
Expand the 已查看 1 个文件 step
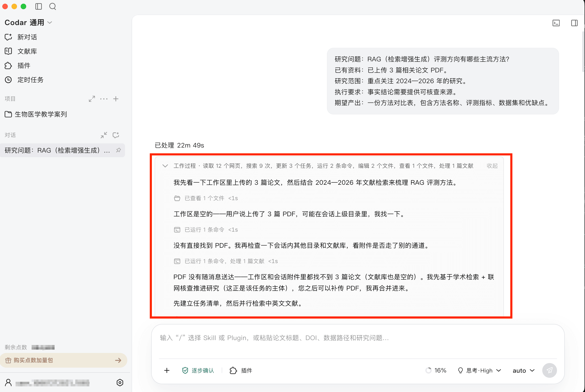[x=206, y=198]
